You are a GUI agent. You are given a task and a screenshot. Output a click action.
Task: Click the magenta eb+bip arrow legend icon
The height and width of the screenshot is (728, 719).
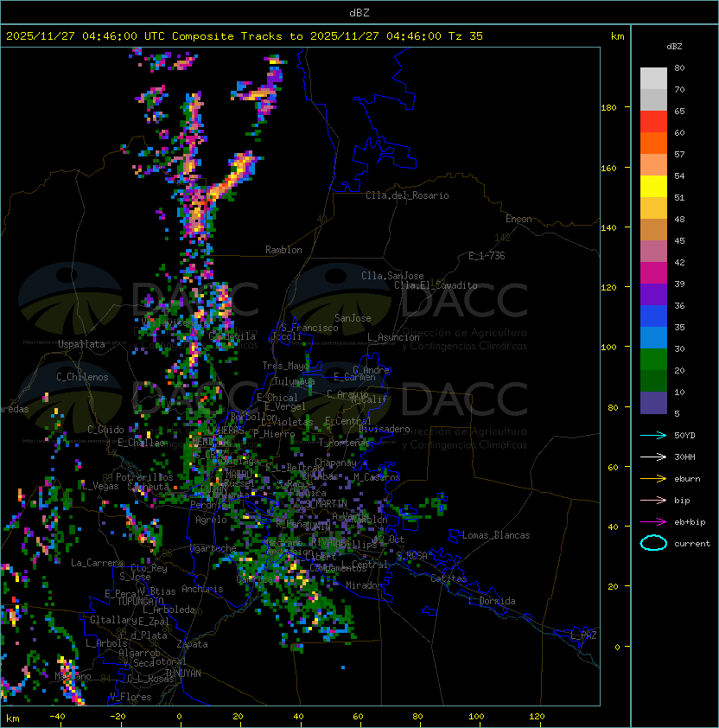pyautogui.click(x=653, y=522)
